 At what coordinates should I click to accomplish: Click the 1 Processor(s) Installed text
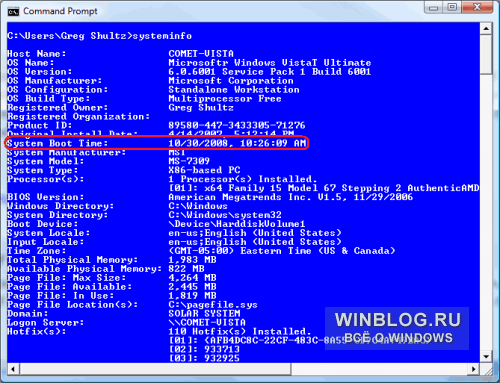[x=243, y=179]
